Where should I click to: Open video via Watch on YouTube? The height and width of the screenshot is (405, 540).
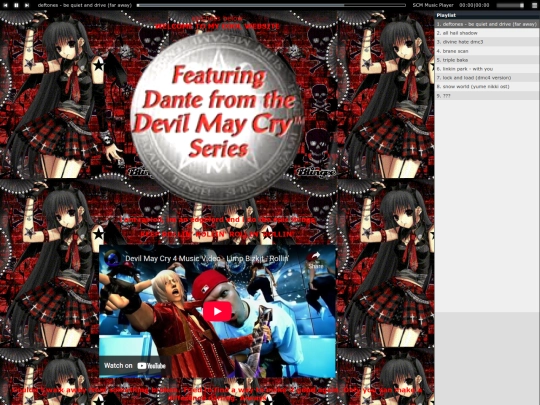click(135, 366)
